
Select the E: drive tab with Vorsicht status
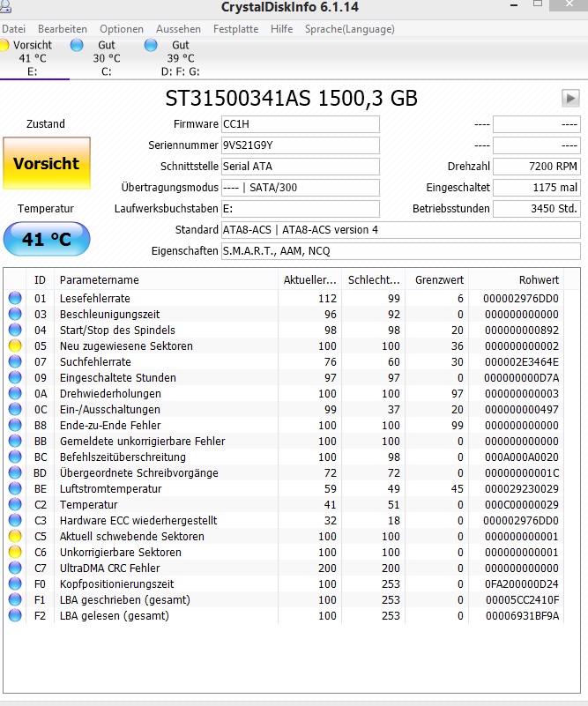33,58
